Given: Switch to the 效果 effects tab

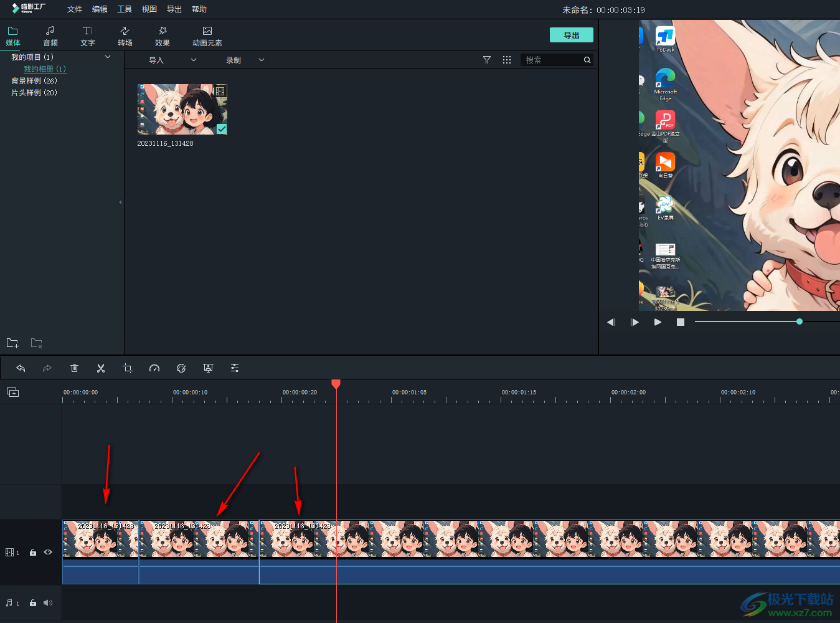Looking at the screenshot, I should coord(163,36).
